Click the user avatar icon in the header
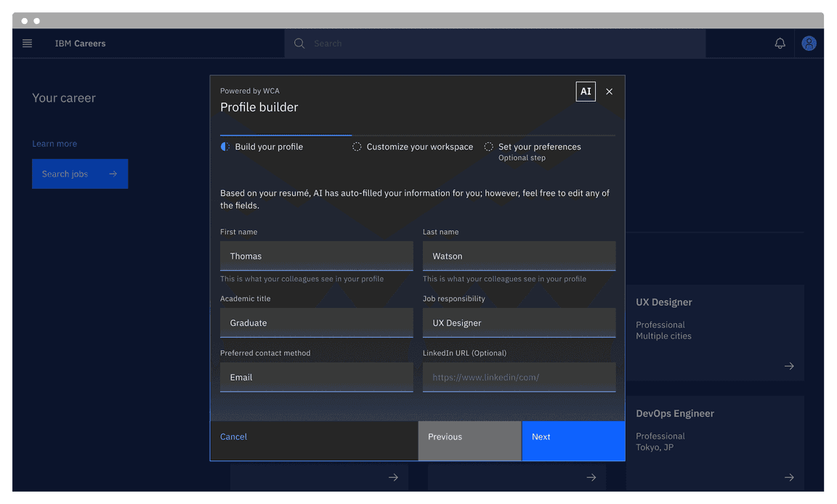Image resolution: width=837 pixels, height=504 pixels. [809, 43]
